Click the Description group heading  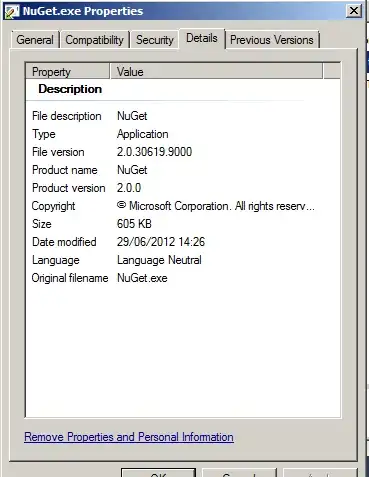click(x=70, y=89)
